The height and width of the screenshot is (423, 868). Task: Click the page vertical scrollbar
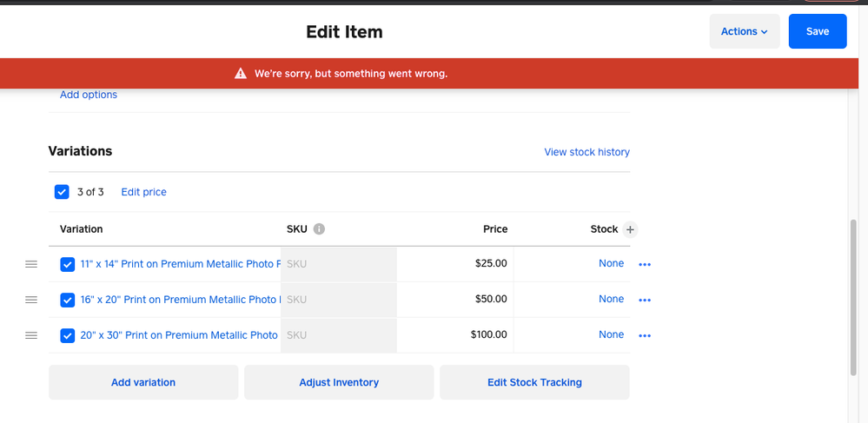[x=852, y=295]
